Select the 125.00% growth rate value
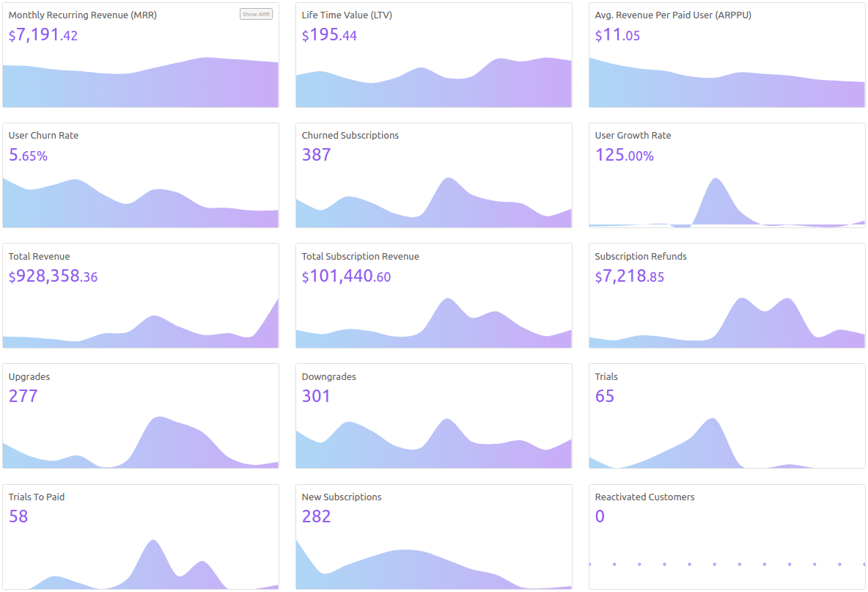Viewport: 868px width, 592px height. pos(625,155)
